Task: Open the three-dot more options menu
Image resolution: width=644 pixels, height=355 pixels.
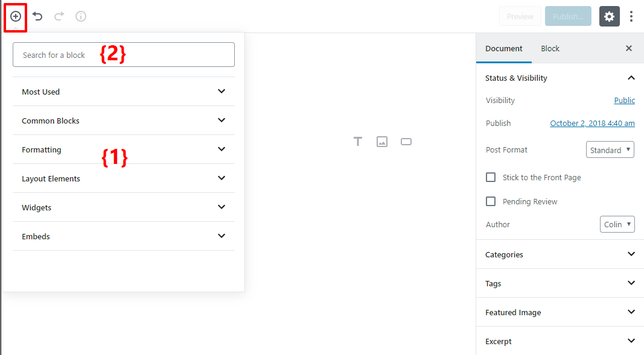Action: [631, 16]
